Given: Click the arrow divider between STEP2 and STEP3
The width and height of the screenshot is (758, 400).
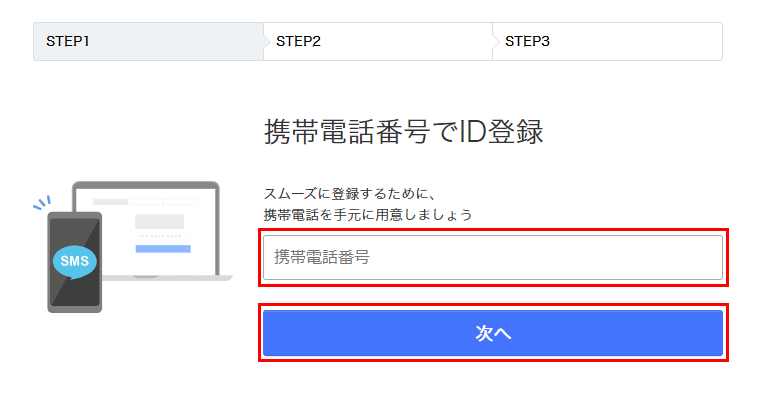Looking at the screenshot, I should 495,42.
